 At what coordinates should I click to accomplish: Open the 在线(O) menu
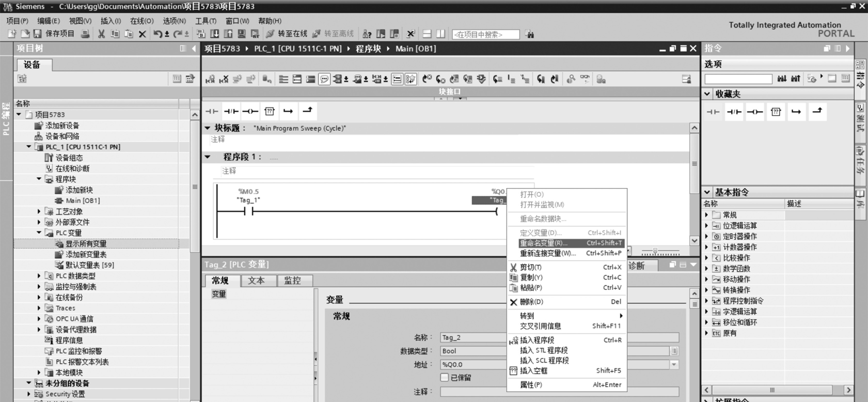coord(142,21)
